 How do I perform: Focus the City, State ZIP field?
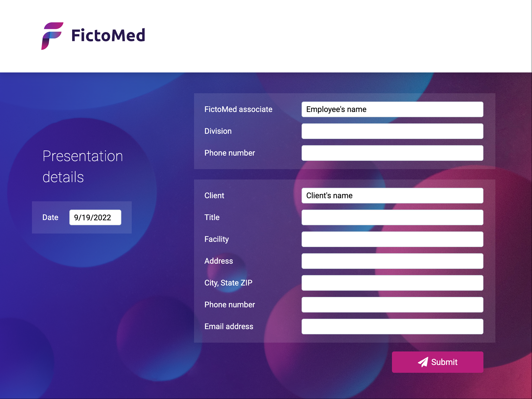pyautogui.click(x=392, y=283)
